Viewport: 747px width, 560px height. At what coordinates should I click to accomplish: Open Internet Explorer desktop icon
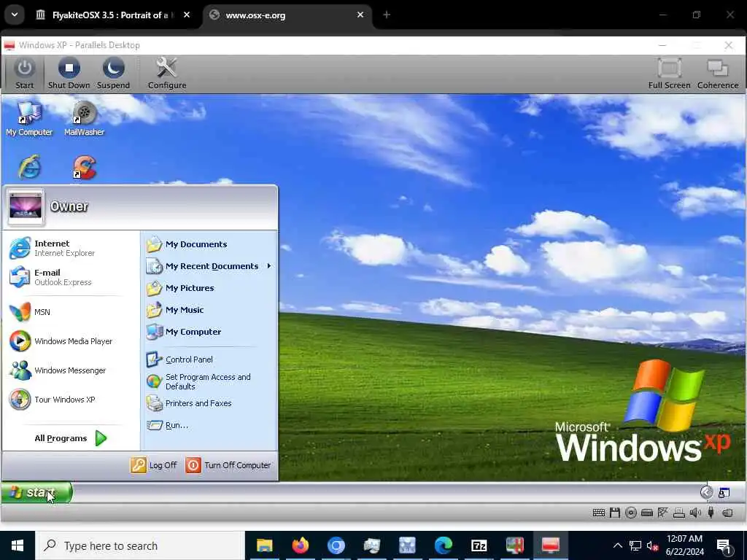click(x=29, y=167)
